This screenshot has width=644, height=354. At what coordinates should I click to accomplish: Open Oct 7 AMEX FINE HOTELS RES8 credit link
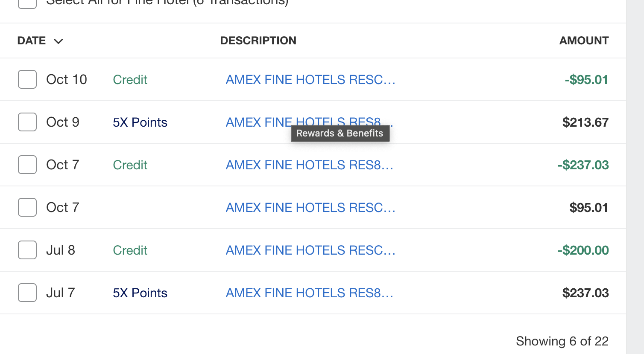pos(309,165)
